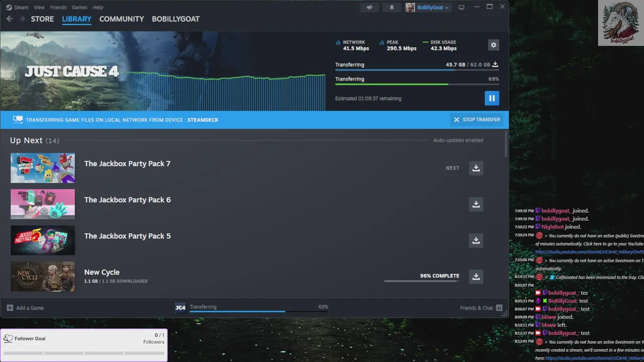Click the 69% Transferring progress bar
Image resolution: width=644 pixels, height=362 pixels.
click(417, 84)
